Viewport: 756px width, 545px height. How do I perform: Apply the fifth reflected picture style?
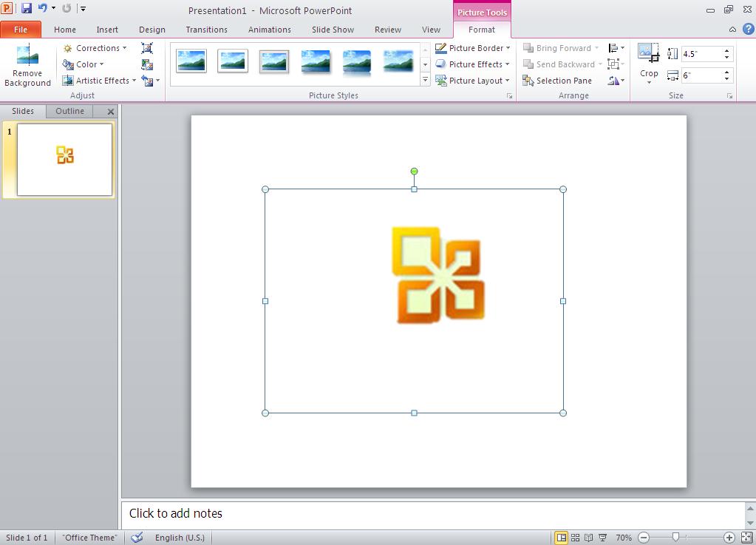click(x=357, y=62)
